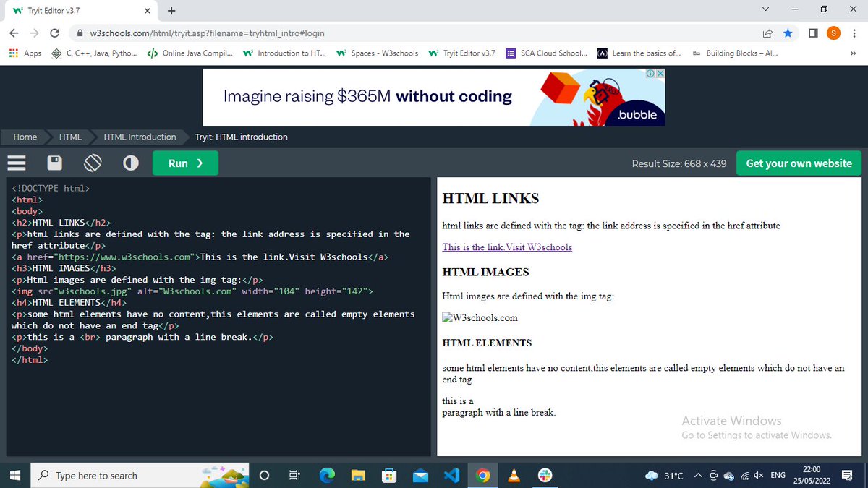Screen dimensions: 868x488
Task: Open Chrome three-dot menu
Action: [x=853, y=33]
